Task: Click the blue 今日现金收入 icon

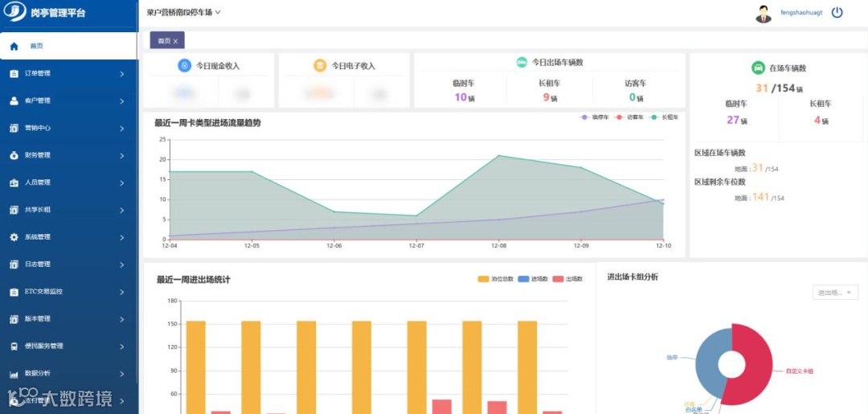Action: point(184,65)
